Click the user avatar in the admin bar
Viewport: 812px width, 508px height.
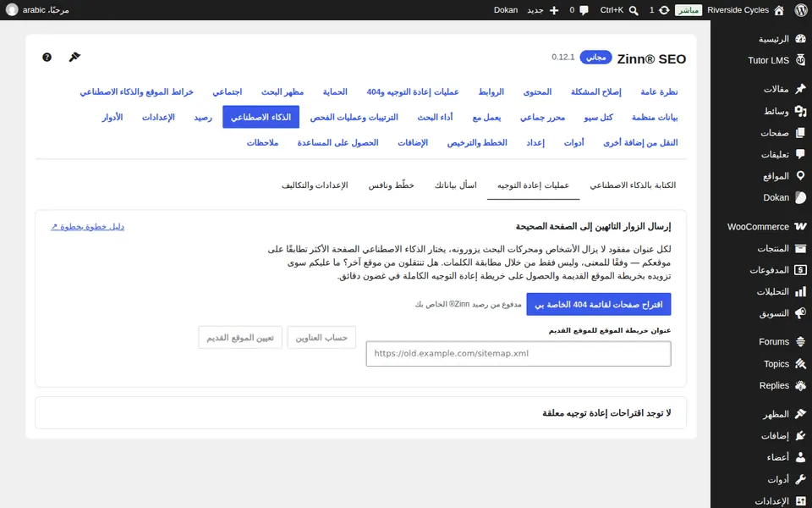(12, 10)
